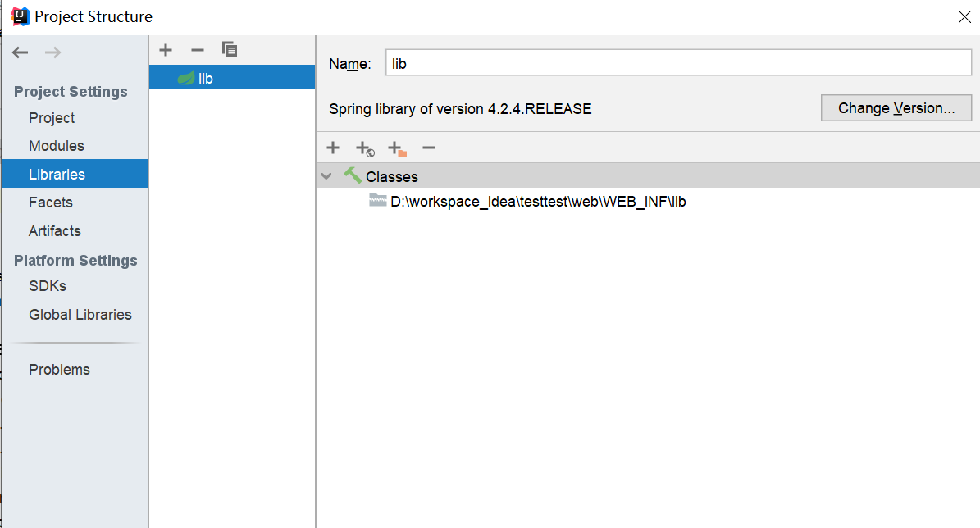Image resolution: width=980 pixels, height=528 pixels.
Task: Remove selected root with minus icon
Action: (429, 148)
